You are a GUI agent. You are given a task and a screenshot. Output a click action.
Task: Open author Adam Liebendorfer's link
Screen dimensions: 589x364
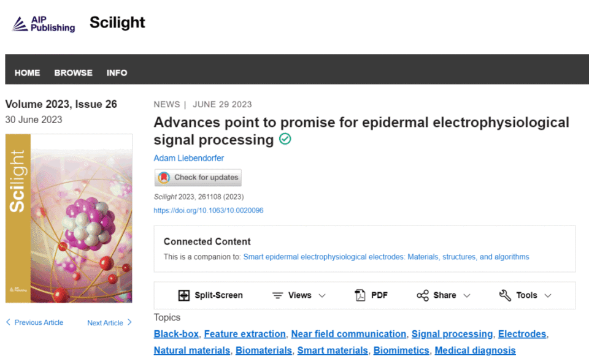point(189,158)
